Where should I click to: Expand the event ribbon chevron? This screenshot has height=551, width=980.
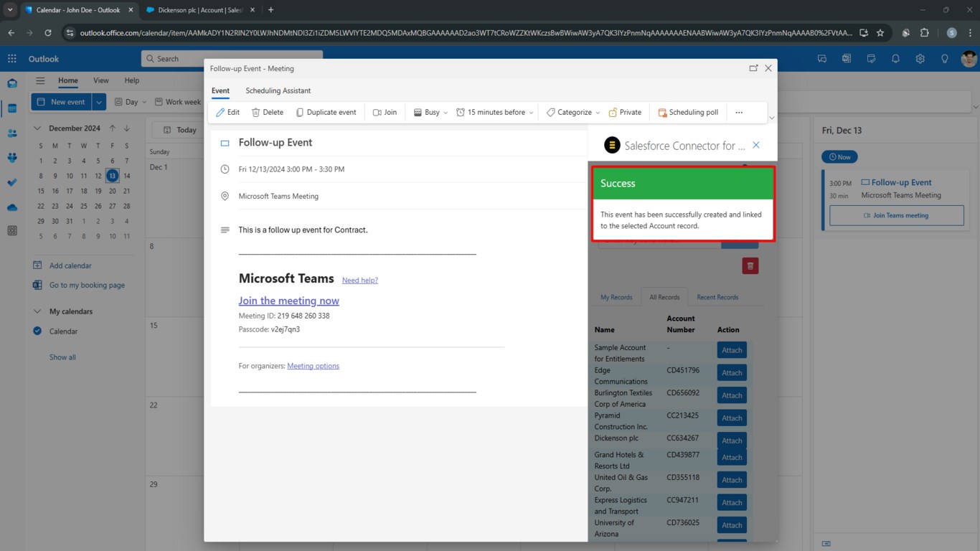pyautogui.click(x=772, y=118)
